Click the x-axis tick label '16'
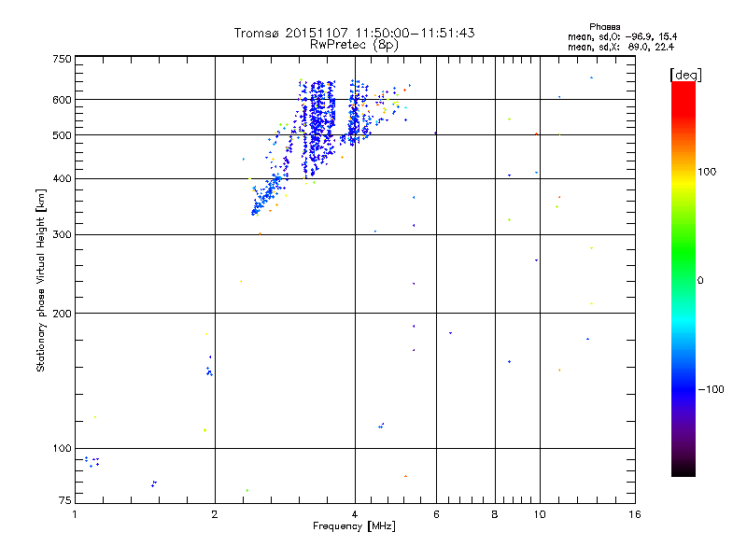The height and width of the screenshot is (560, 747). pyautogui.click(x=635, y=514)
